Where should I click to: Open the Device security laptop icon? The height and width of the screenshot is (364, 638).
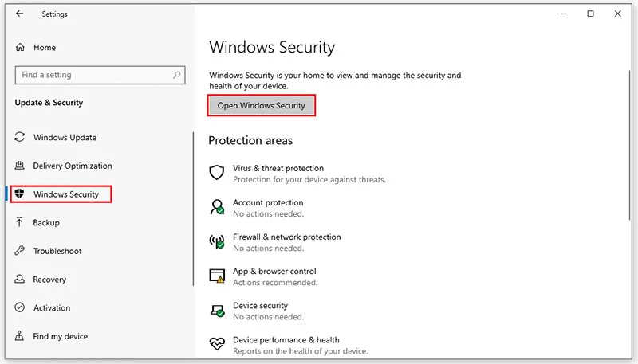[217, 311]
